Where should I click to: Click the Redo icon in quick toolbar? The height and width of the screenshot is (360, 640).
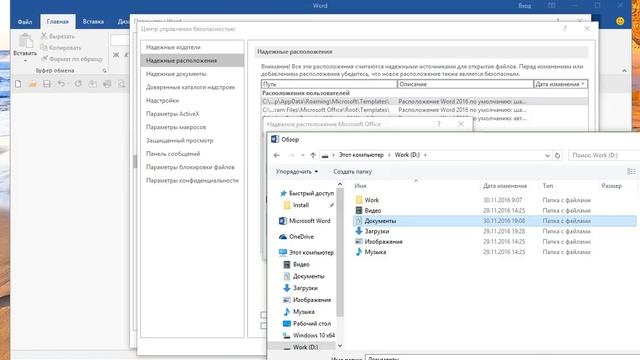[78, 84]
